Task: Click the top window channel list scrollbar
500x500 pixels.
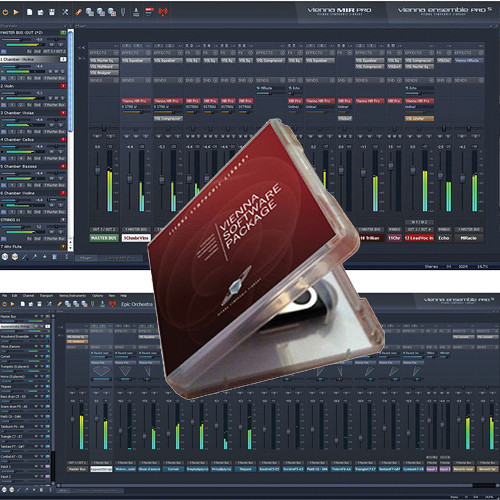Action: click(70, 82)
